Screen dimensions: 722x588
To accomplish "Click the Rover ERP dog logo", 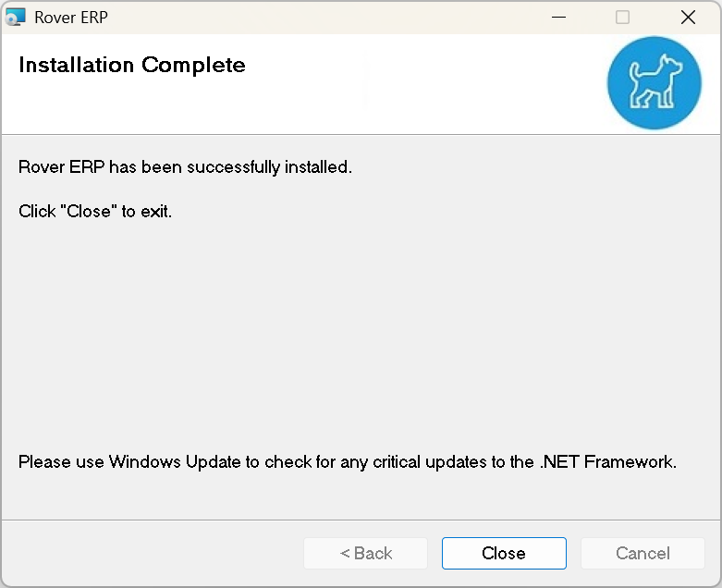I will point(655,83).
